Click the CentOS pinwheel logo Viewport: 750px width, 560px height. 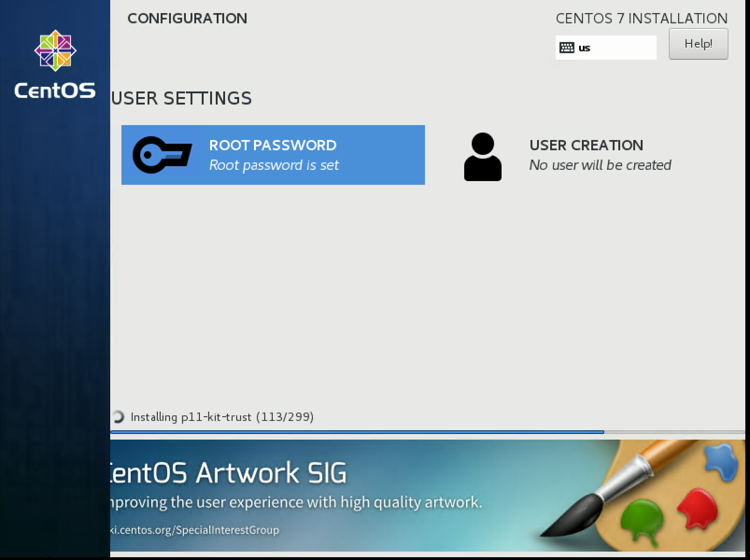tap(55, 50)
